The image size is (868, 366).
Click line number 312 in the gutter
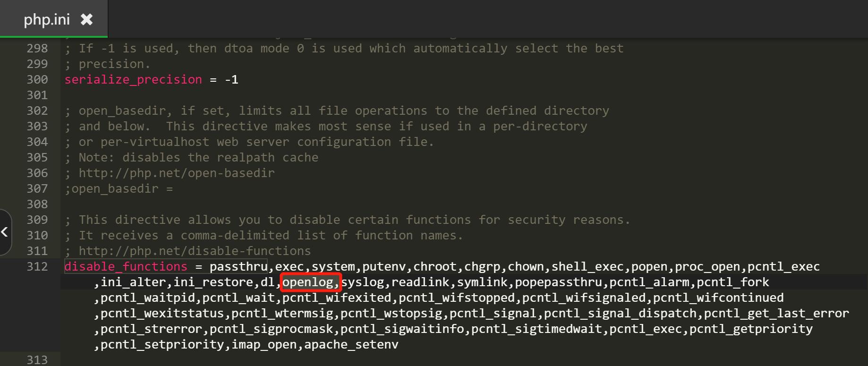tap(37, 266)
